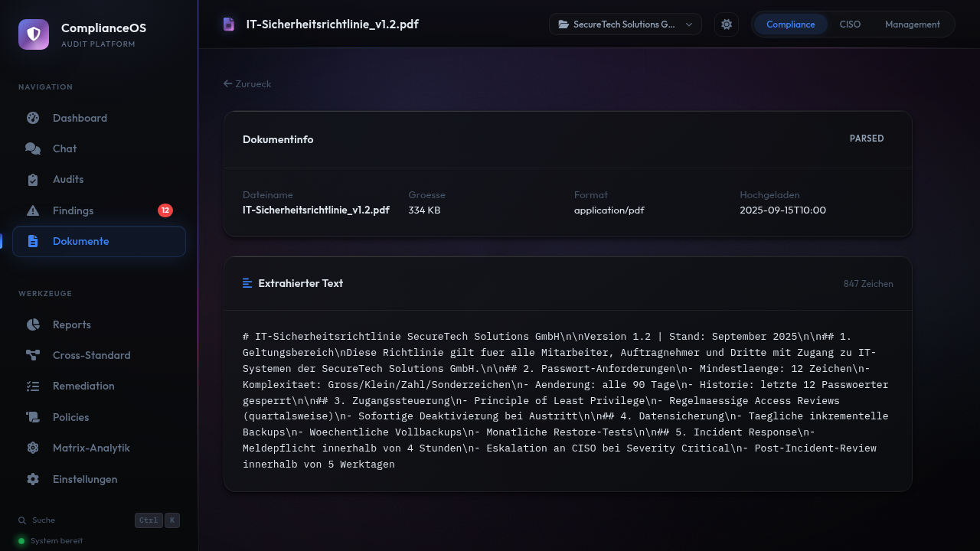
Task: Click the Reports pie chart icon
Action: [x=33, y=324]
